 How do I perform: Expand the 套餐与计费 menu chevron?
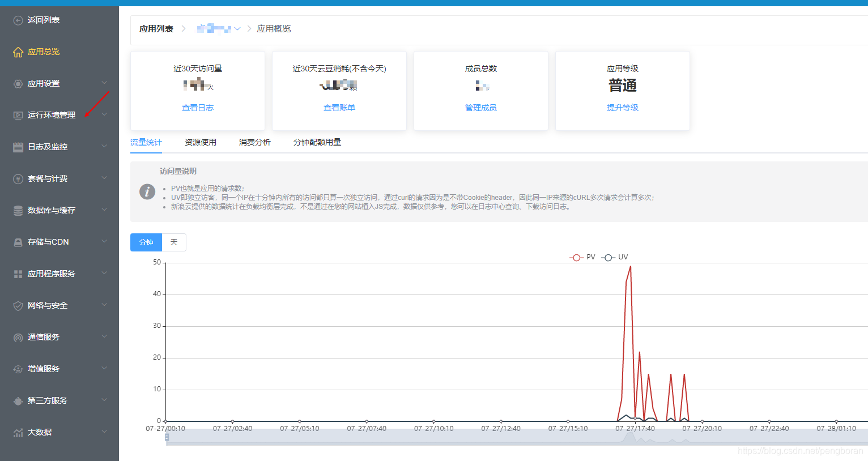point(104,178)
